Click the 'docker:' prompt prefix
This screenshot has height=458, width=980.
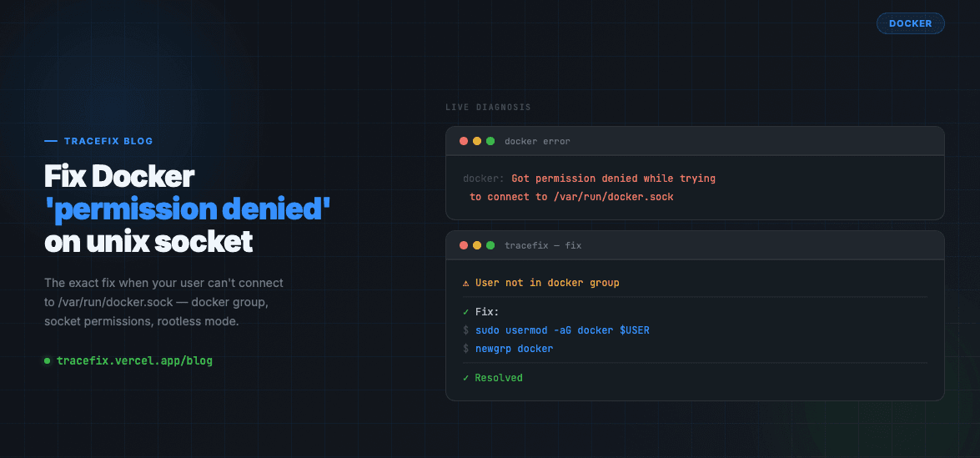484,179
